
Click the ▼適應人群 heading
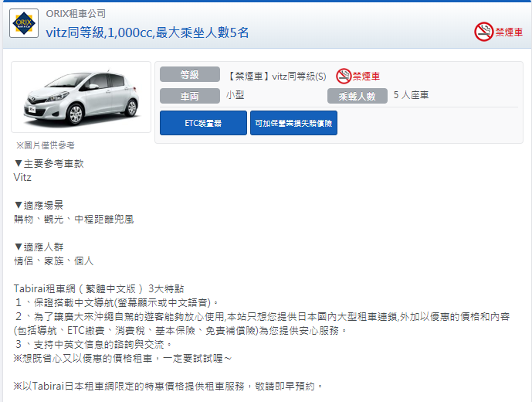[39, 247]
